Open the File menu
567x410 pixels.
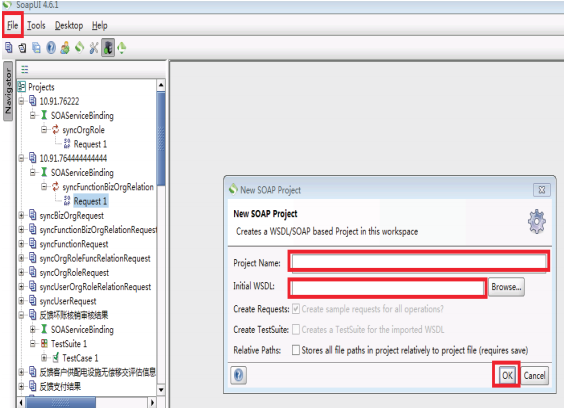click(x=13, y=25)
